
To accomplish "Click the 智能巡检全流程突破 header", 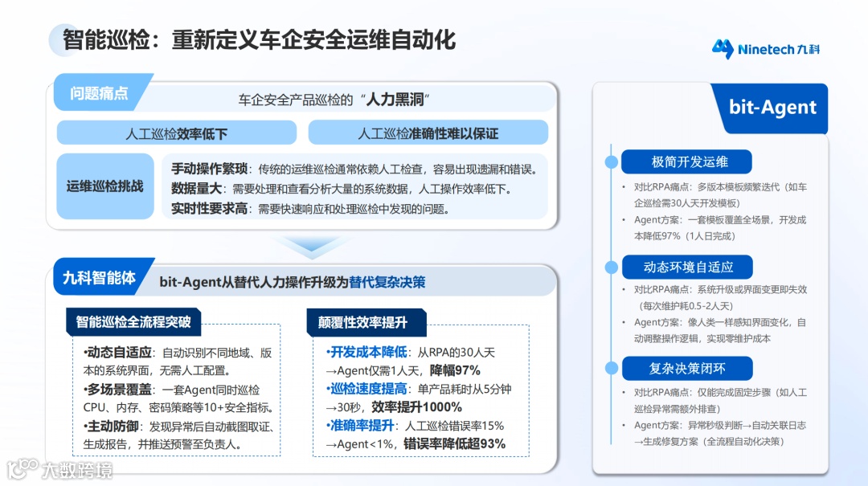I will (x=133, y=321).
